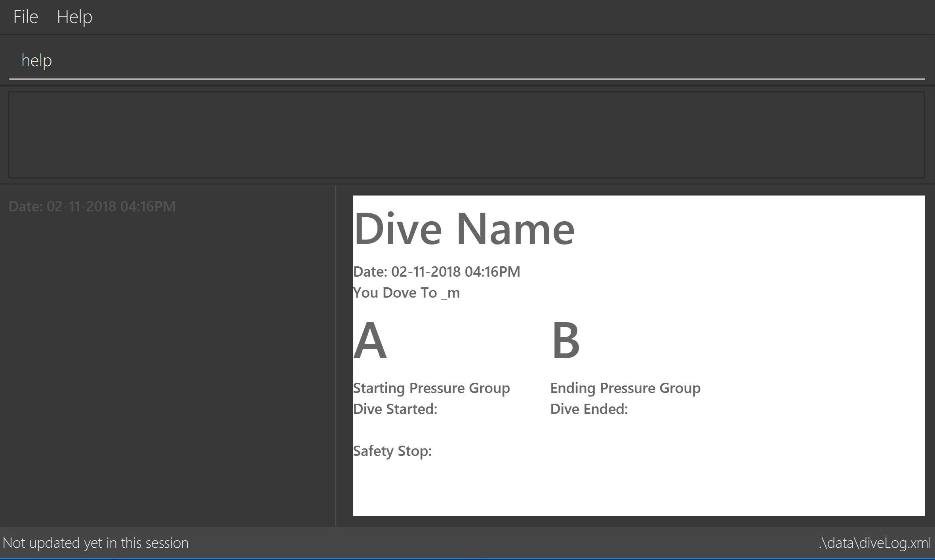Screen dimensions: 935x560
Task: Click the '.\data\diveLog.xml' file path in status bar
Action: [x=874, y=543]
